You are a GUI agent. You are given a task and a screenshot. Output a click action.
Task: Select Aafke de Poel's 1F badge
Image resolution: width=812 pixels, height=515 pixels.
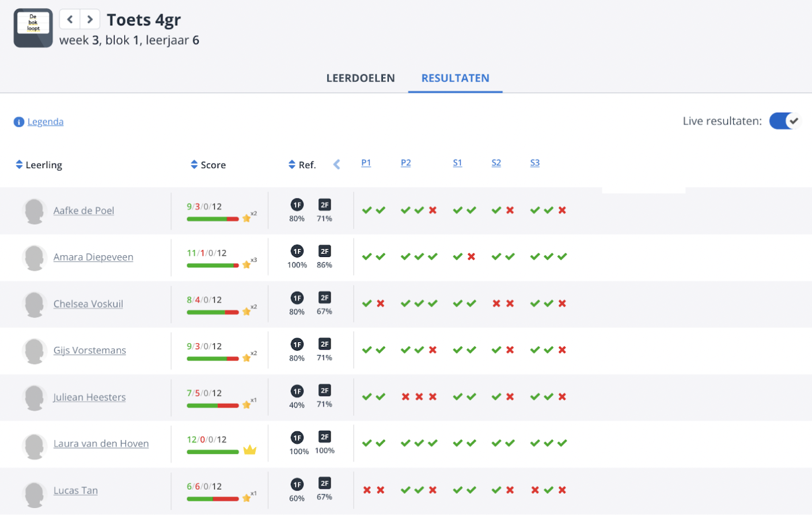[297, 205]
